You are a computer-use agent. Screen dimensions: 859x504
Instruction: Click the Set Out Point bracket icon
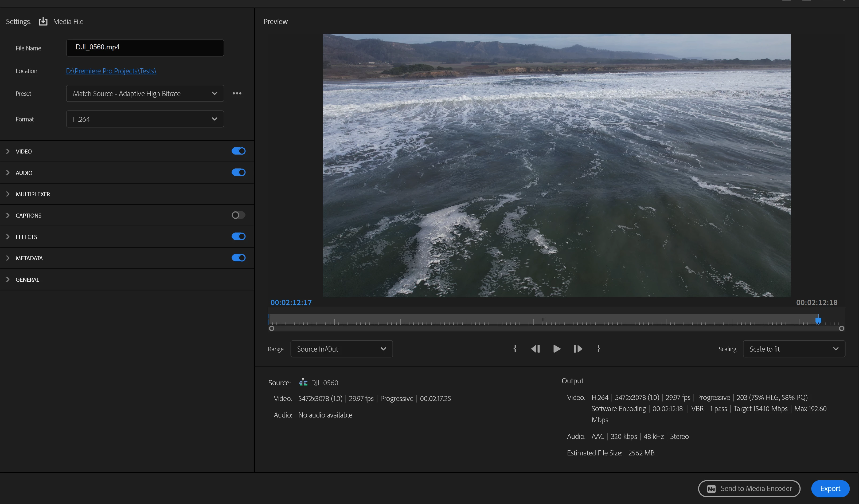[x=598, y=349]
